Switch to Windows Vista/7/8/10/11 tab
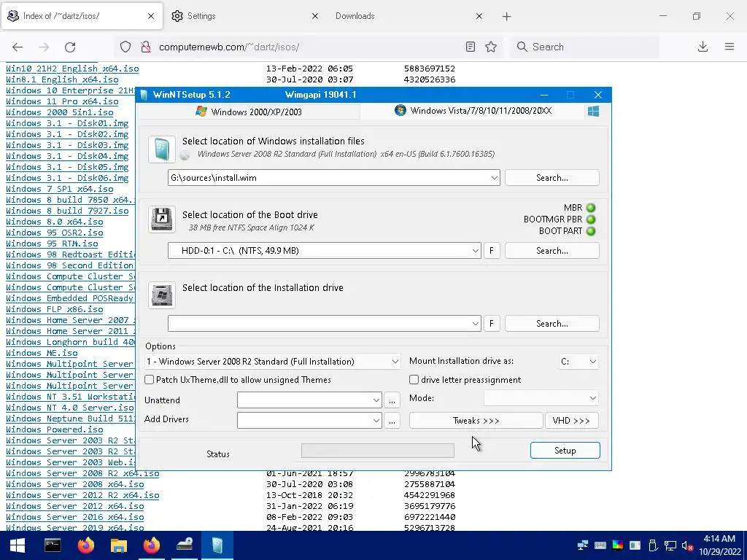The height and width of the screenshot is (560, 747). 473,111
